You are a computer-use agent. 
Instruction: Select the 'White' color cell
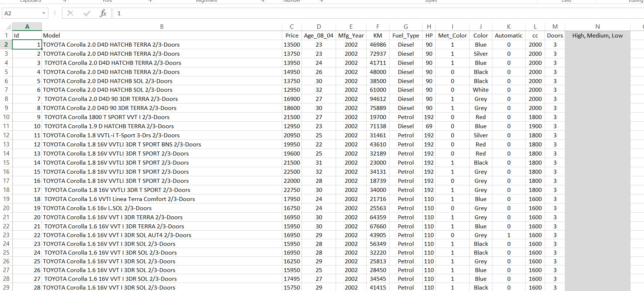tap(481, 90)
